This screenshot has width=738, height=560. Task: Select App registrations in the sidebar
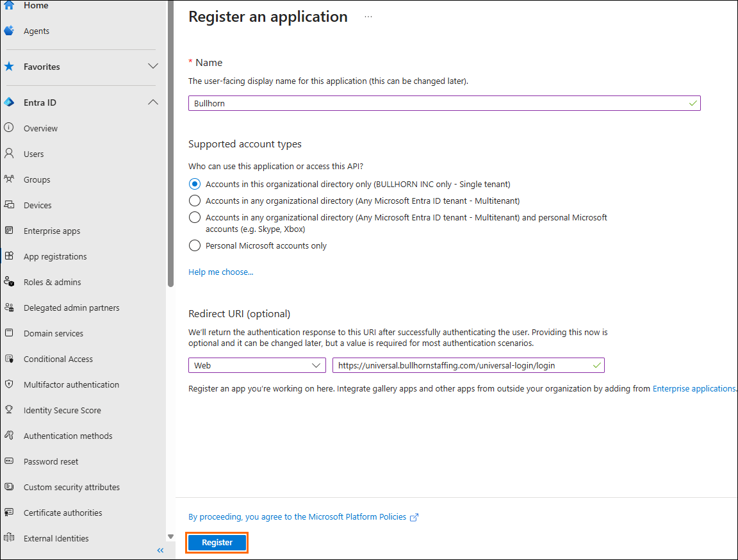coord(55,256)
